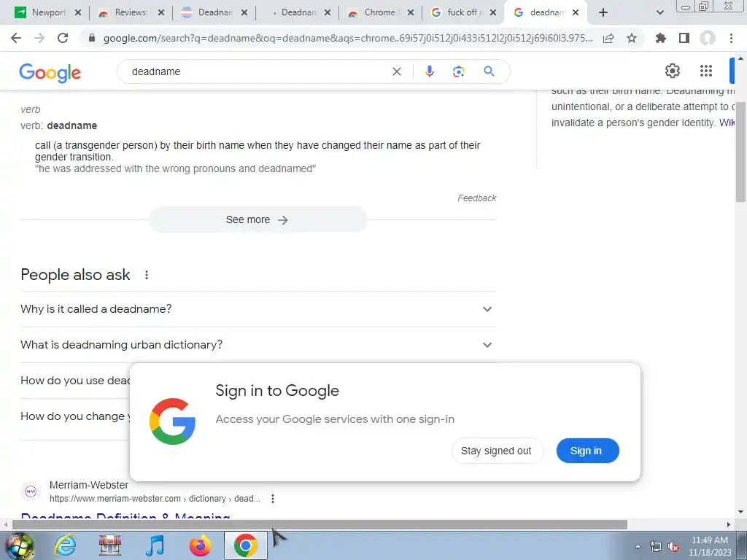Open Google quick settings gear
Screen dimensions: 747x560
click(672, 71)
